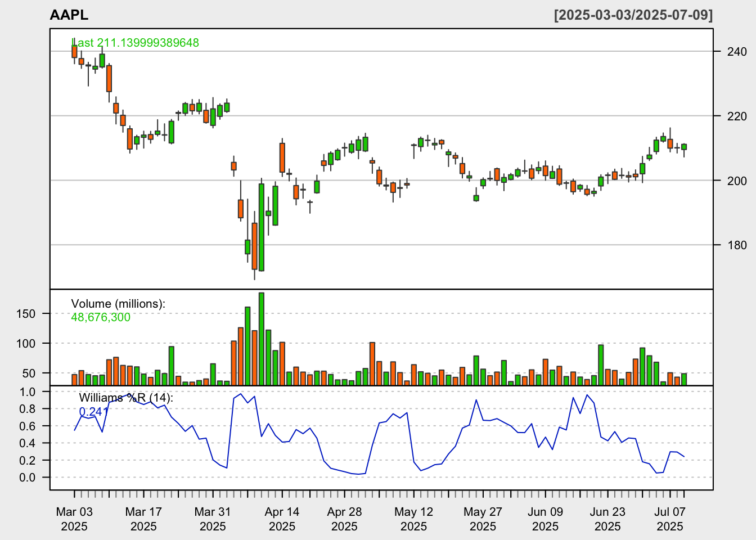Click the 220 price axis label
The height and width of the screenshot is (540, 756).
[737, 116]
